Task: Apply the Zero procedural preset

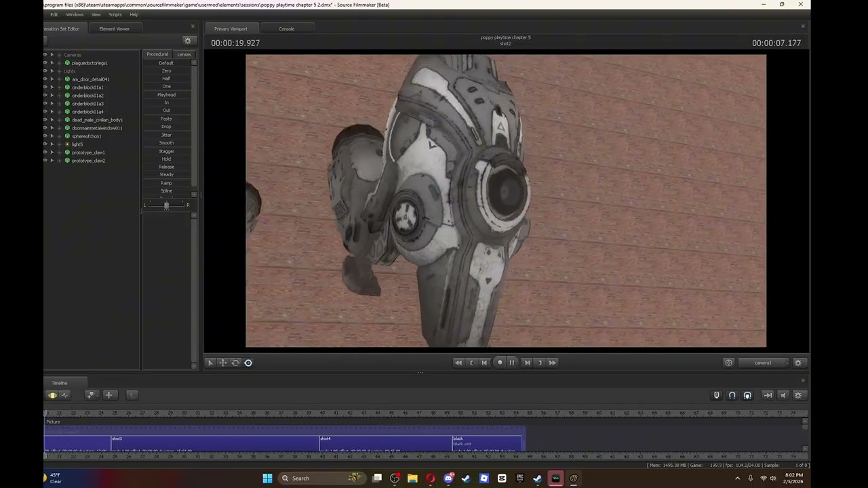Action: [166, 71]
